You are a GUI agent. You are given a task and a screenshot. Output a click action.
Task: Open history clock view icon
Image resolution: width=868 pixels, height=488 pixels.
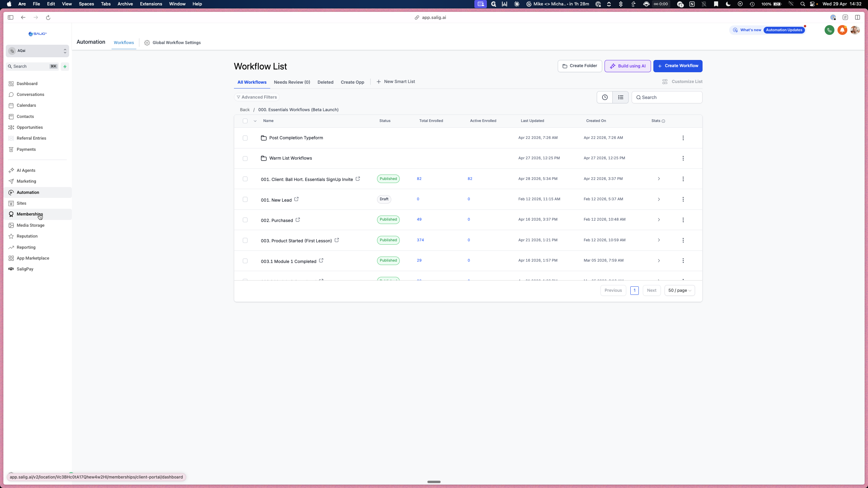[605, 97]
